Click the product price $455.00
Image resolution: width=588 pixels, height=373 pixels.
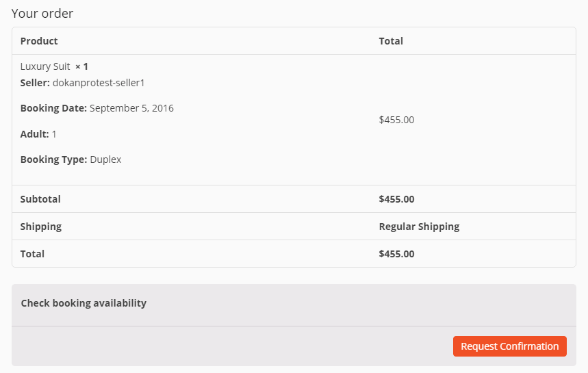pyautogui.click(x=396, y=120)
